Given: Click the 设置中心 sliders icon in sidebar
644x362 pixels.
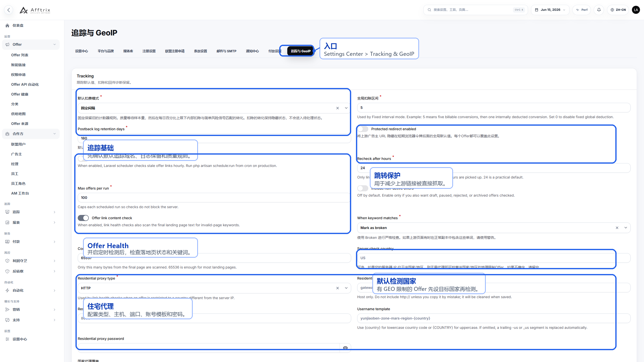Looking at the screenshot, I should 7,339.
